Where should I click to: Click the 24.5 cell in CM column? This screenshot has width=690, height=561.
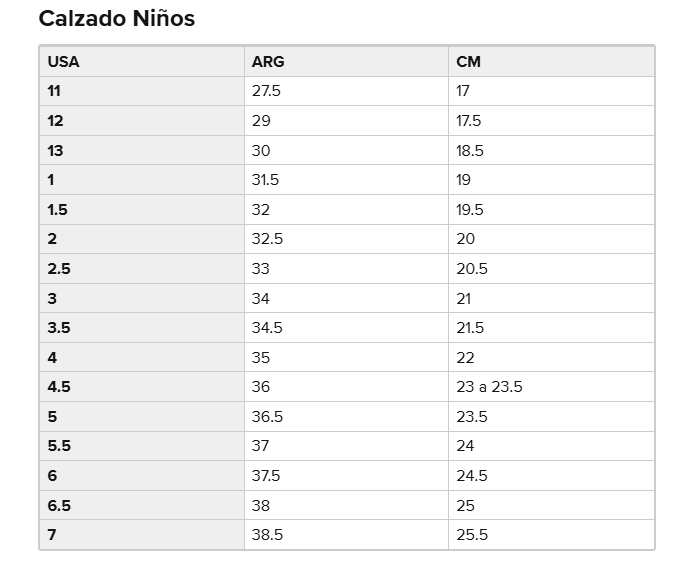(472, 475)
